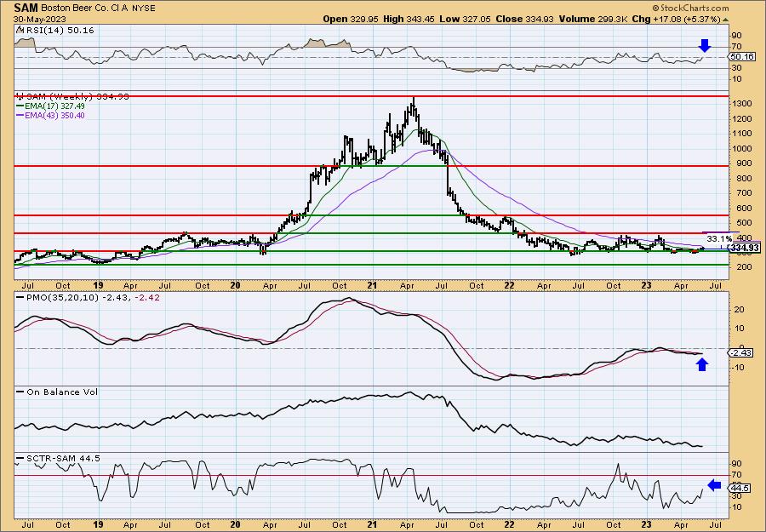The height and width of the screenshot is (532, 766).
Task: Click the Close 334.93 header value
Action: coord(524,19)
